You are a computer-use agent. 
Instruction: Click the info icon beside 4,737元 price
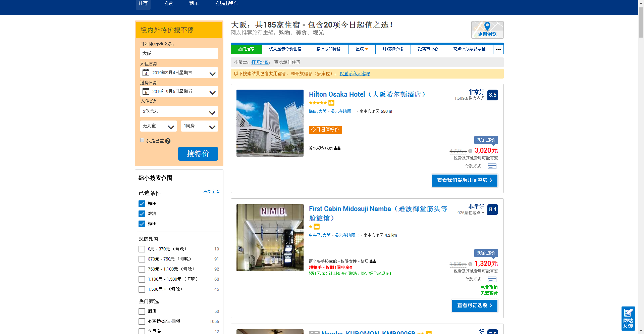(x=470, y=151)
